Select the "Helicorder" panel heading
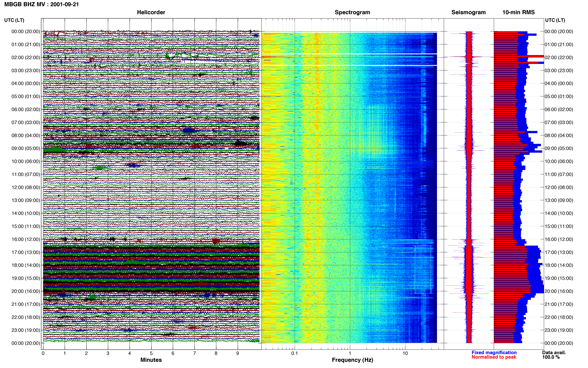The image size is (588, 368). click(151, 12)
